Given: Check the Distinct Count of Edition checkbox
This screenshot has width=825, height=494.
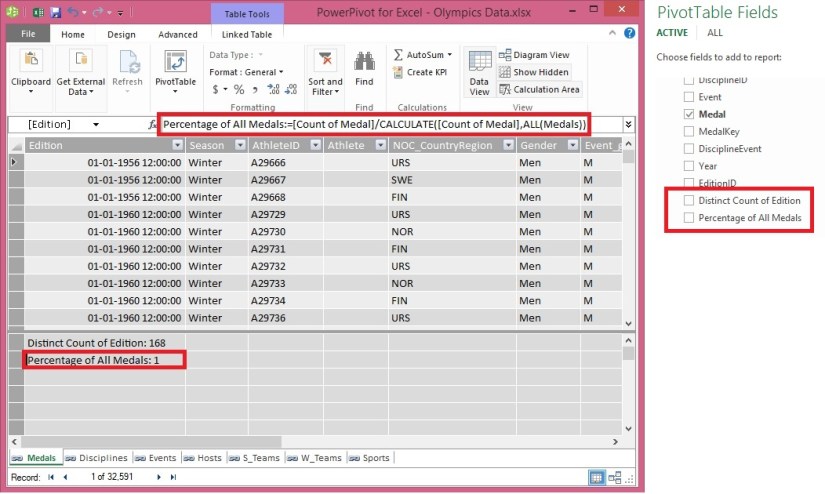Looking at the screenshot, I should point(689,200).
